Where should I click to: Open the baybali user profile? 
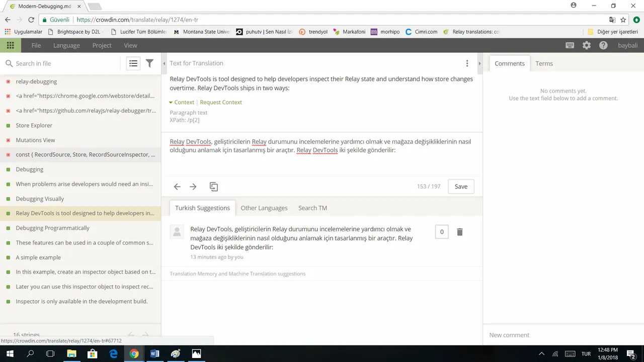point(627,45)
